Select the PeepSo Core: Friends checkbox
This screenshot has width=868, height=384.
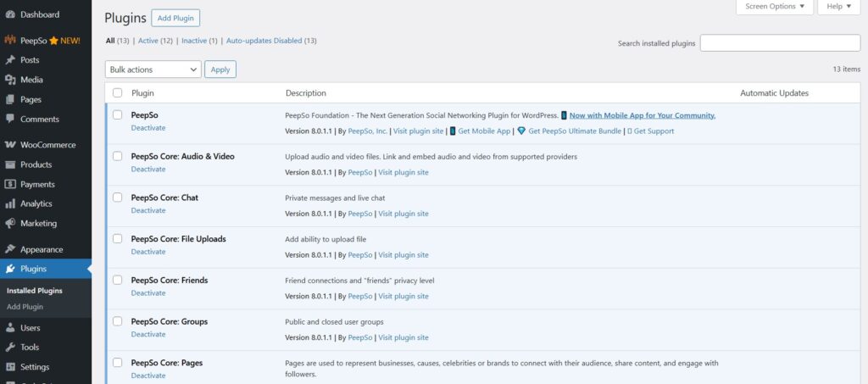tap(118, 281)
